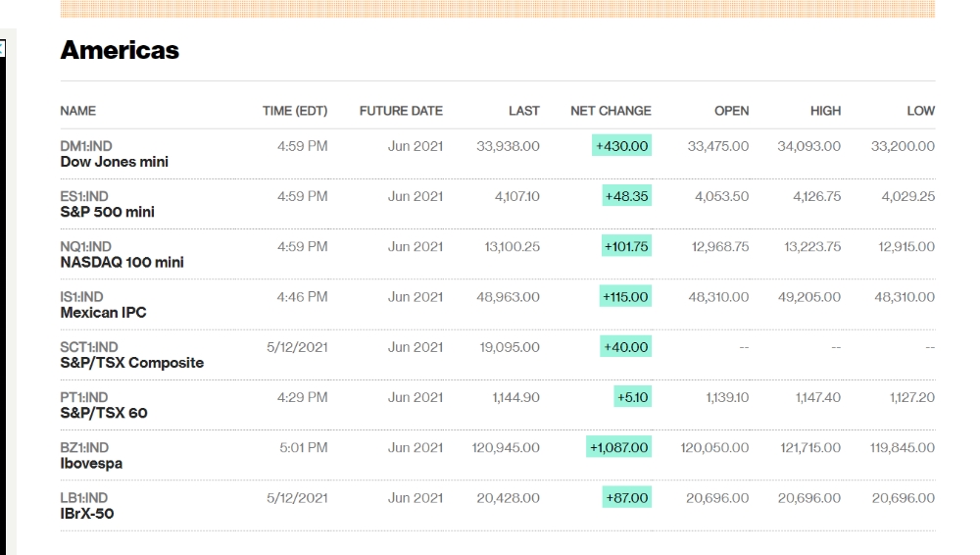The height and width of the screenshot is (555, 980).
Task: Open the S&P/TSX Composite link
Action: [x=132, y=363]
